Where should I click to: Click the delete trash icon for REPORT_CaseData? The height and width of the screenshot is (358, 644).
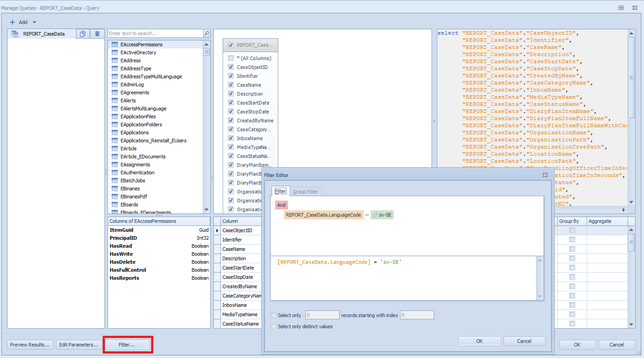tap(97, 34)
